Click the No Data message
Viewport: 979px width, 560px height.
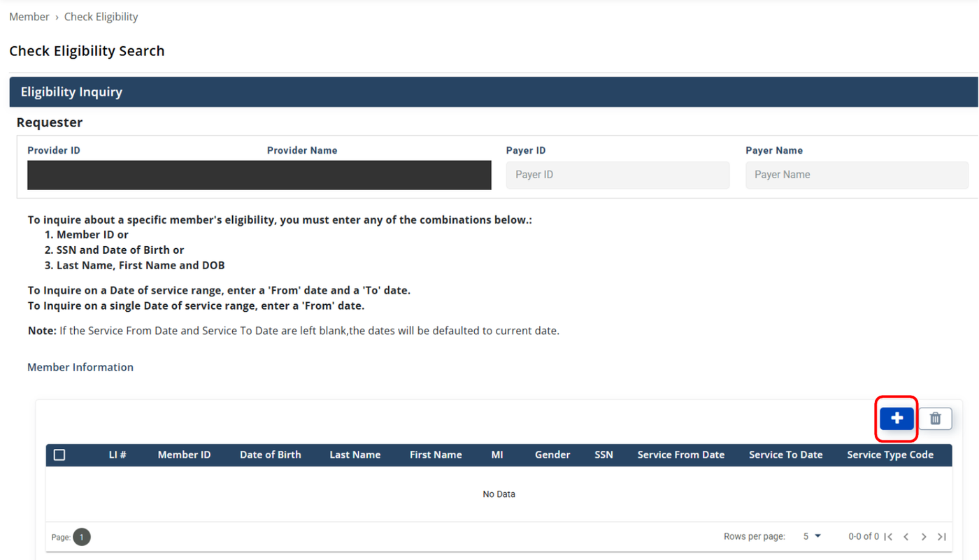[499, 494]
